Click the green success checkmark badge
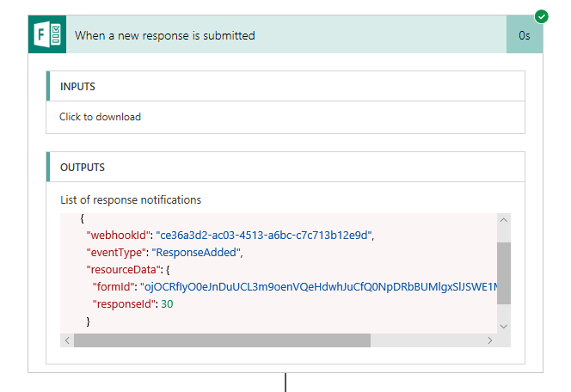 tap(542, 16)
